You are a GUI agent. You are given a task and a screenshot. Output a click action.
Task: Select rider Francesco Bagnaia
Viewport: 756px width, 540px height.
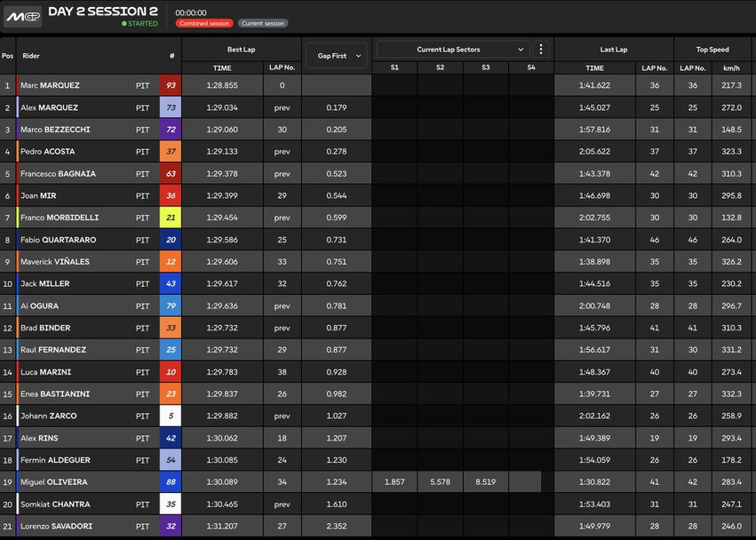click(58, 174)
